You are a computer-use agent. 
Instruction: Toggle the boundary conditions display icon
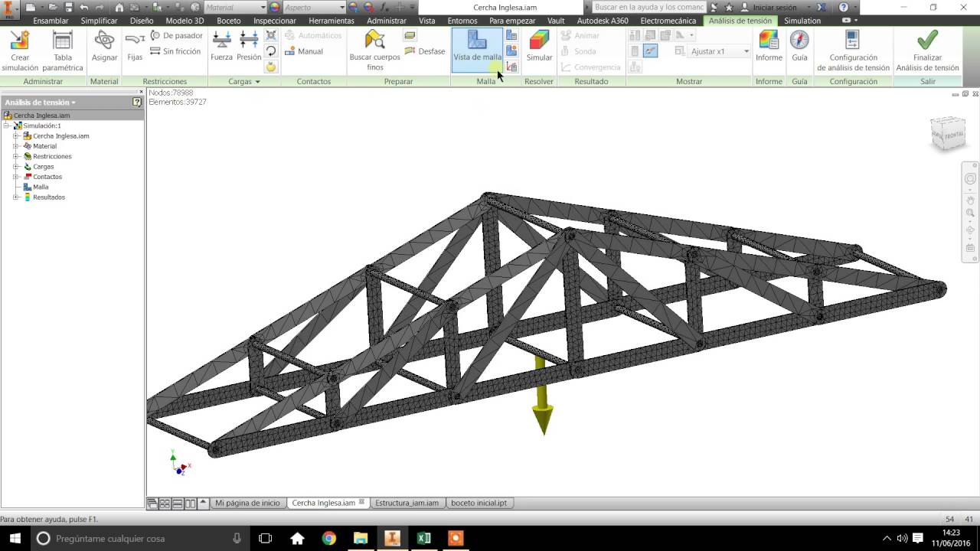(650, 51)
